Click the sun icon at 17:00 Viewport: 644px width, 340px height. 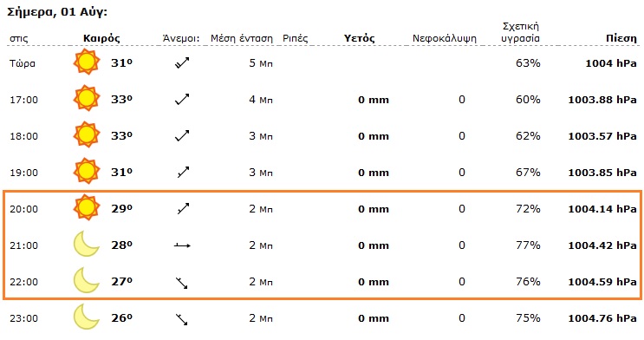click(87, 98)
